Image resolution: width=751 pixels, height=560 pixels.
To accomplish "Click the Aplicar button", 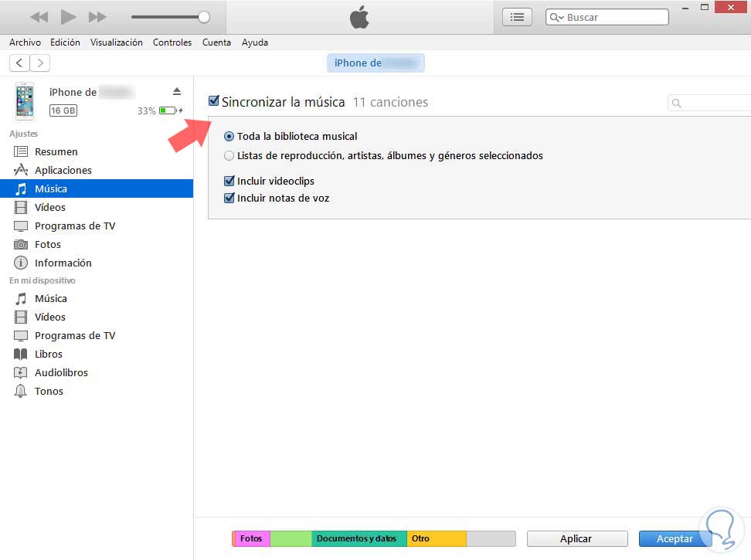I will 576,538.
